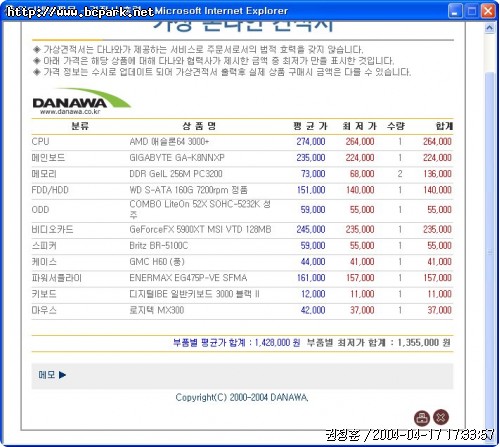Click average total 1,428,000 원 text
The image size is (500, 447).
(236, 343)
